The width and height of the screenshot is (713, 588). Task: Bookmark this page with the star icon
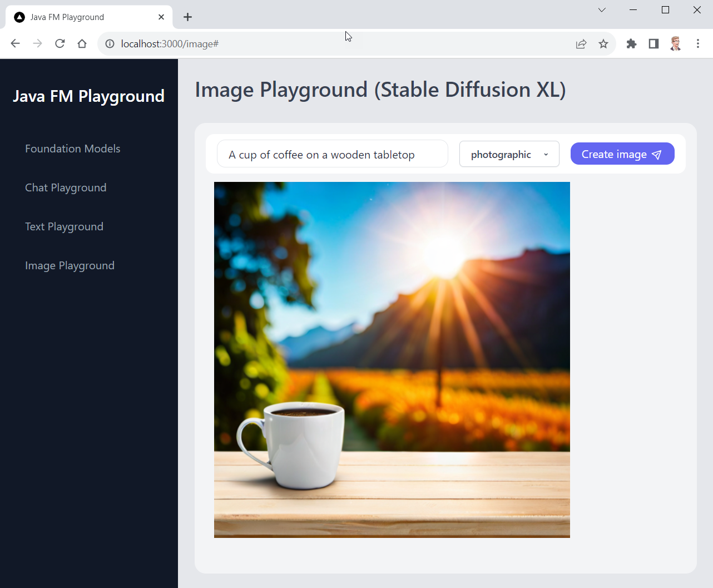603,43
